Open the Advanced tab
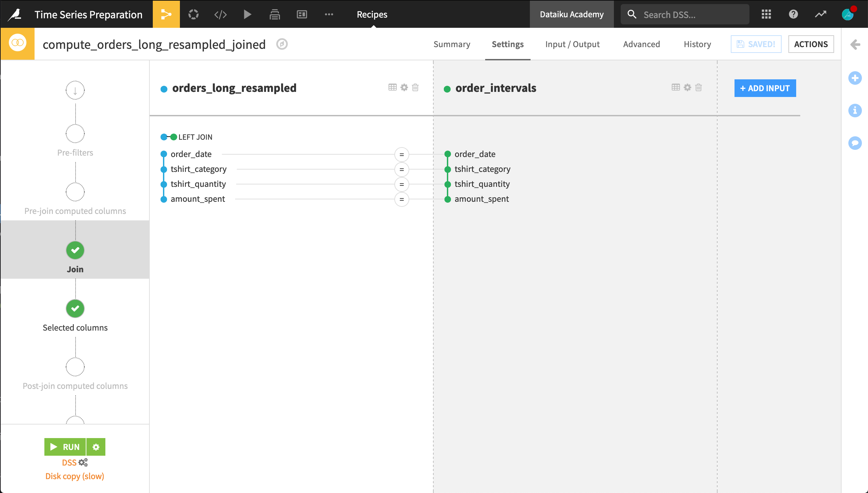This screenshot has width=868, height=493. (641, 44)
